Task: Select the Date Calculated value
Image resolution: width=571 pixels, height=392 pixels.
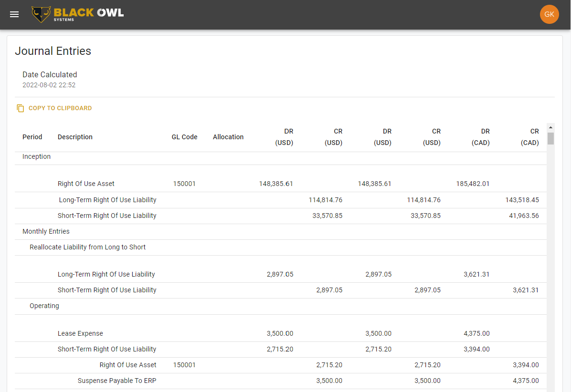Action: coord(49,85)
